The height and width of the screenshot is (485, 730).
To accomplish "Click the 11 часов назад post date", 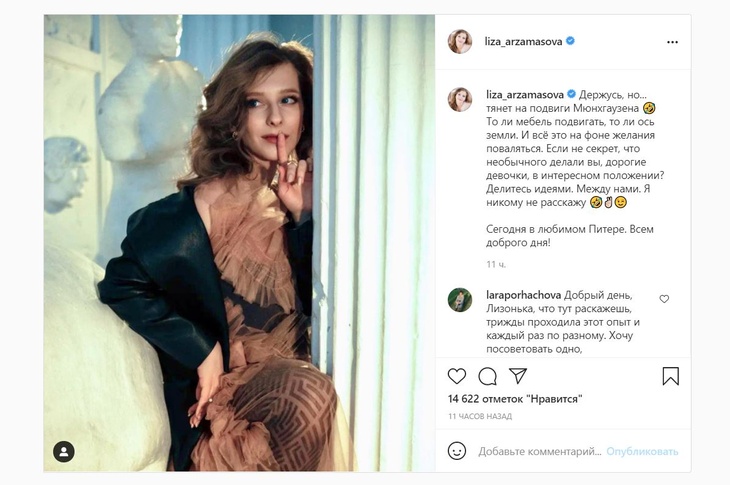I will [x=480, y=416].
